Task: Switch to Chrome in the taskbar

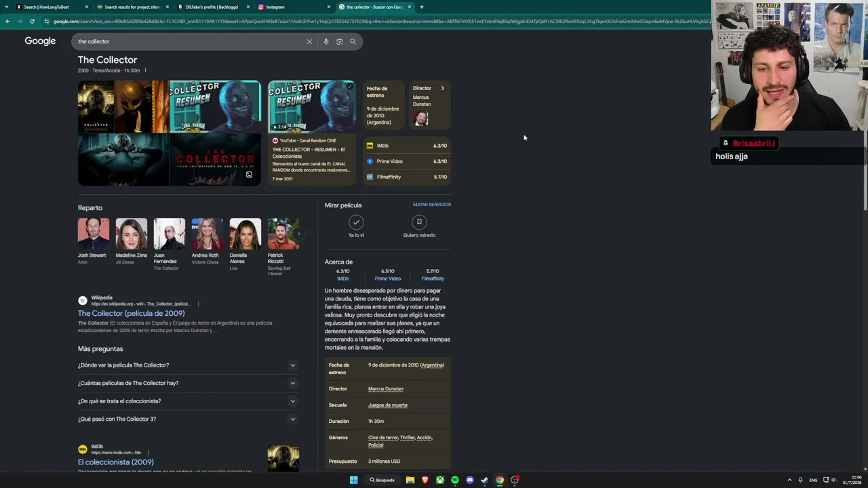Action: (x=500, y=480)
